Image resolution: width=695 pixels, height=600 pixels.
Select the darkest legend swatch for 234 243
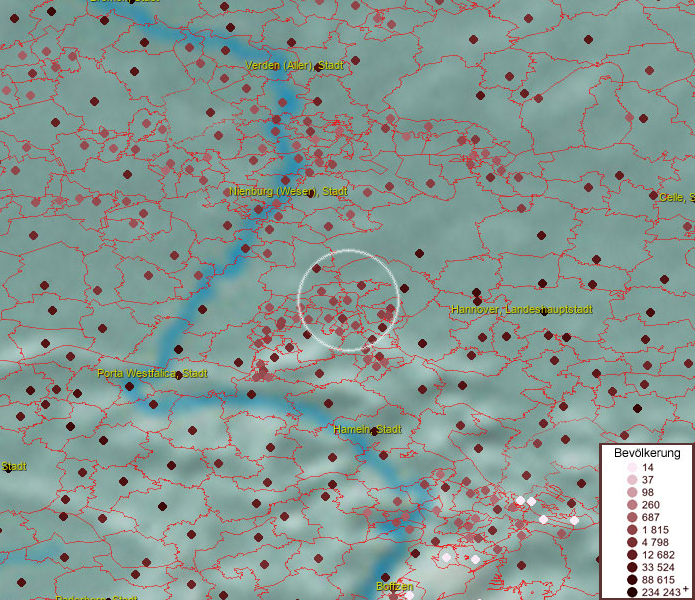coord(632,592)
